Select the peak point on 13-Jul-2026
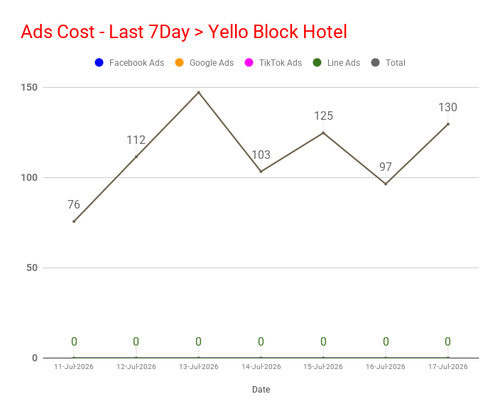500x415 pixels. [199, 92]
